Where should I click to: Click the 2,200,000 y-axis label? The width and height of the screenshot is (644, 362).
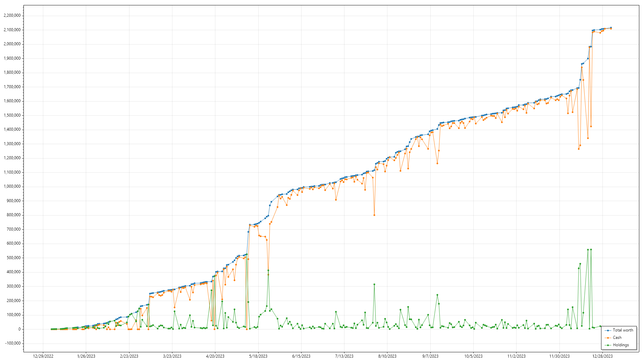click(x=12, y=15)
